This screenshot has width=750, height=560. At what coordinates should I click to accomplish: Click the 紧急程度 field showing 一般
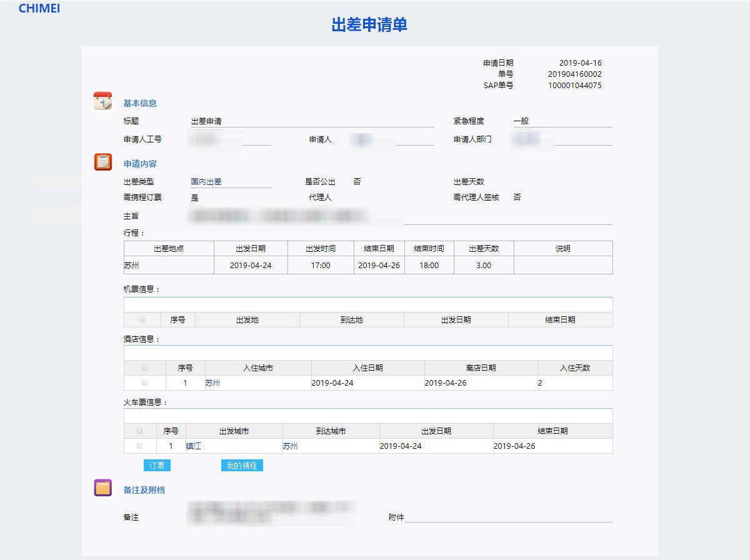[x=562, y=121]
